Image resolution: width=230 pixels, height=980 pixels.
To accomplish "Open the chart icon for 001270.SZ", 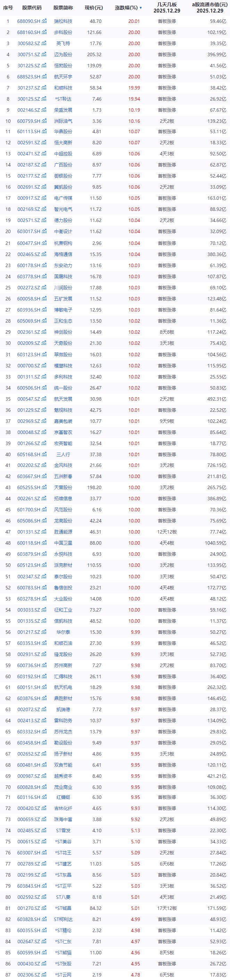I will click(44, 909).
